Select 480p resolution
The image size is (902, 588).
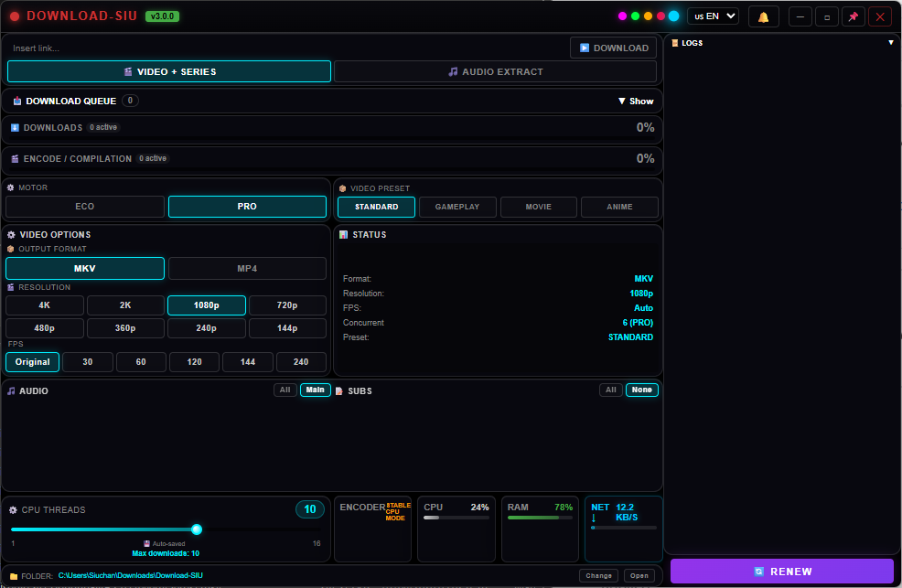tap(44, 328)
